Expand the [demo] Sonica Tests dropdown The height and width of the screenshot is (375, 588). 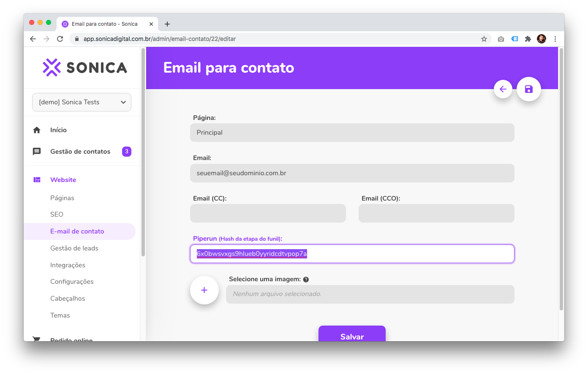82,102
